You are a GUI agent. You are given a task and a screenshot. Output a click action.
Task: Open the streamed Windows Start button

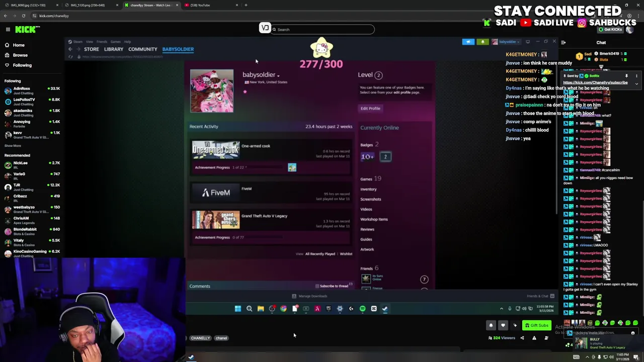tap(238, 309)
